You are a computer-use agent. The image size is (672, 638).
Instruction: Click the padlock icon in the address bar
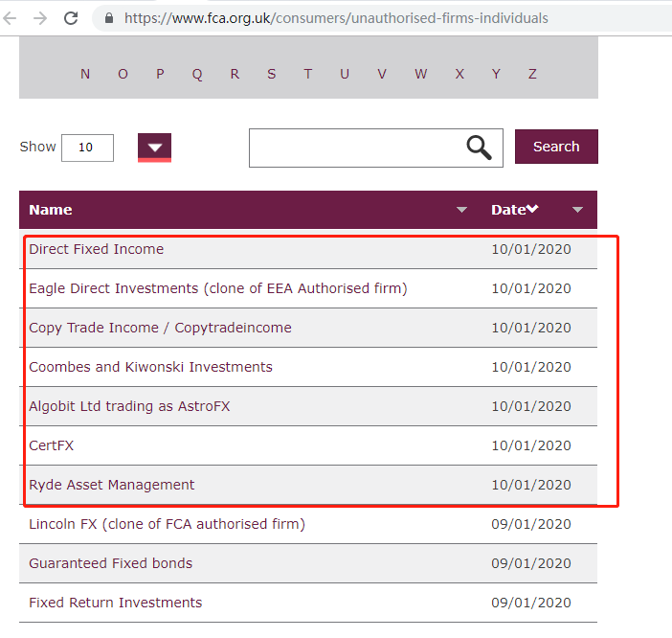pyautogui.click(x=107, y=18)
